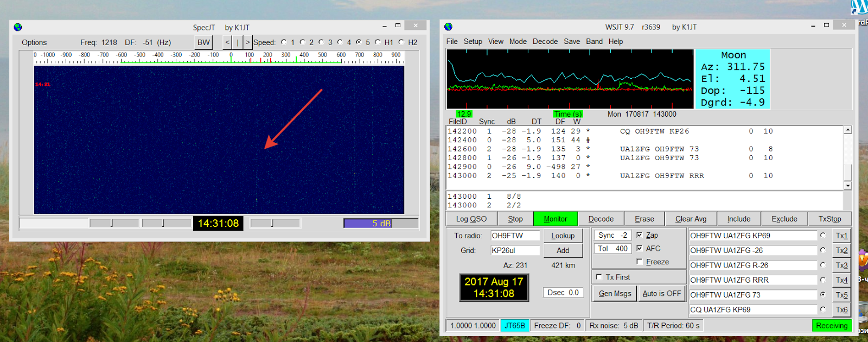This screenshot has height=342, width=868.
Task: Click the first slider left of SpecJT clock
Action: [x=114, y=223]
